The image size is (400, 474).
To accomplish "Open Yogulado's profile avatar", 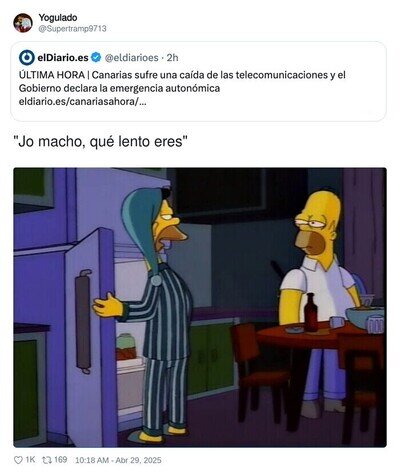I will (23, 23).
